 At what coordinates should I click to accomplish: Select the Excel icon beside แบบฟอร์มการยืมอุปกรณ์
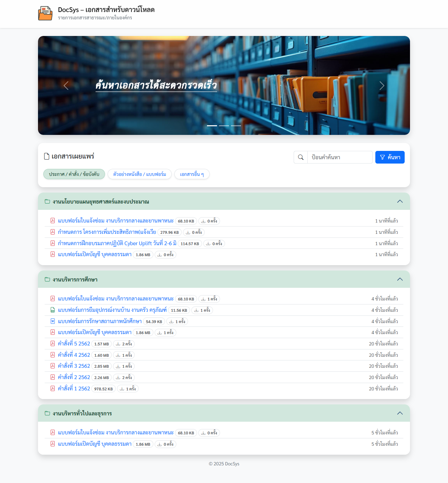click(x=53, y=310)
